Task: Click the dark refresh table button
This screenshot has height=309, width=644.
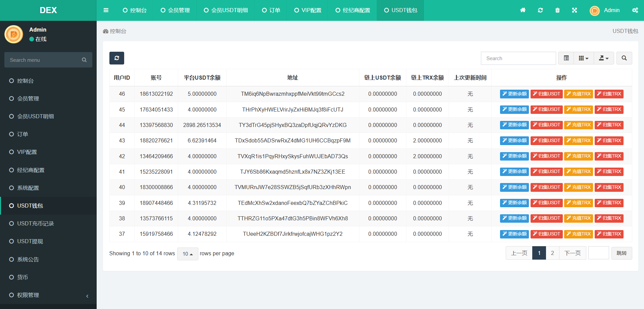Action: 116,58
